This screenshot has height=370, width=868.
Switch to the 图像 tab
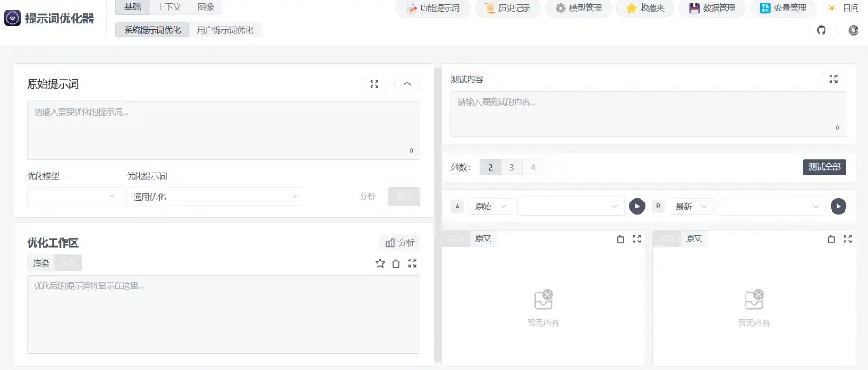(206, 7)
